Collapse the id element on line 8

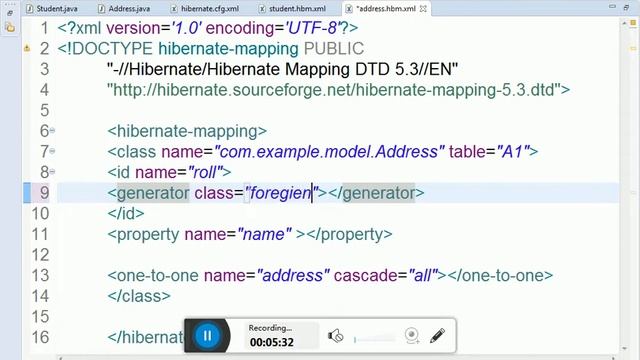[x=52, y=172]
